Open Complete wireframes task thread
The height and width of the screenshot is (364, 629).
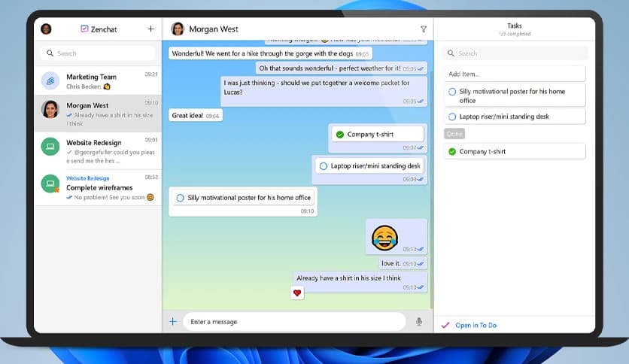(x=99, y=187)
